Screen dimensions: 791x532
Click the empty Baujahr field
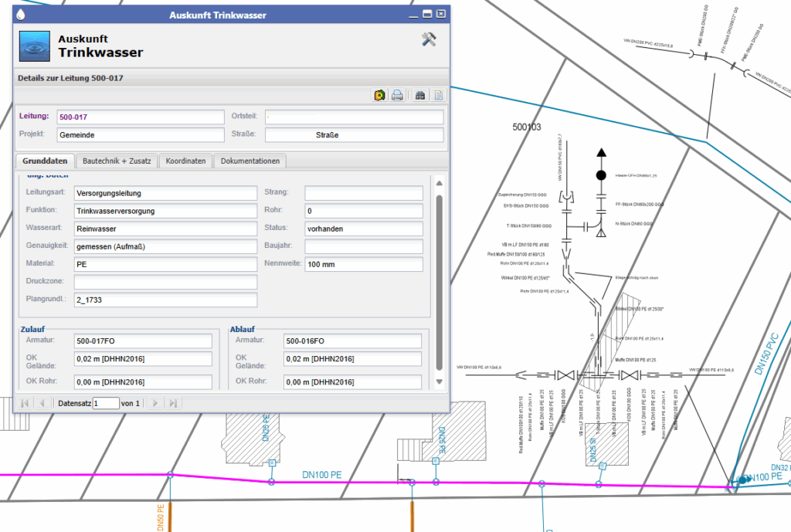coord(364,246)
